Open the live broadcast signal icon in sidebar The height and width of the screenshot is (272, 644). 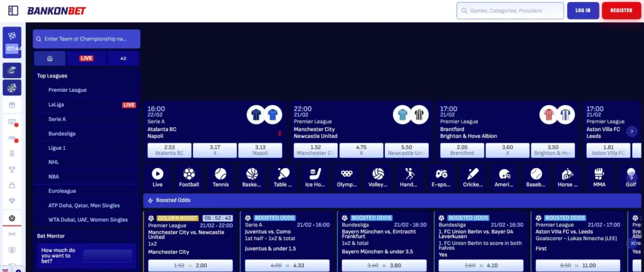[x=12, y=234]
